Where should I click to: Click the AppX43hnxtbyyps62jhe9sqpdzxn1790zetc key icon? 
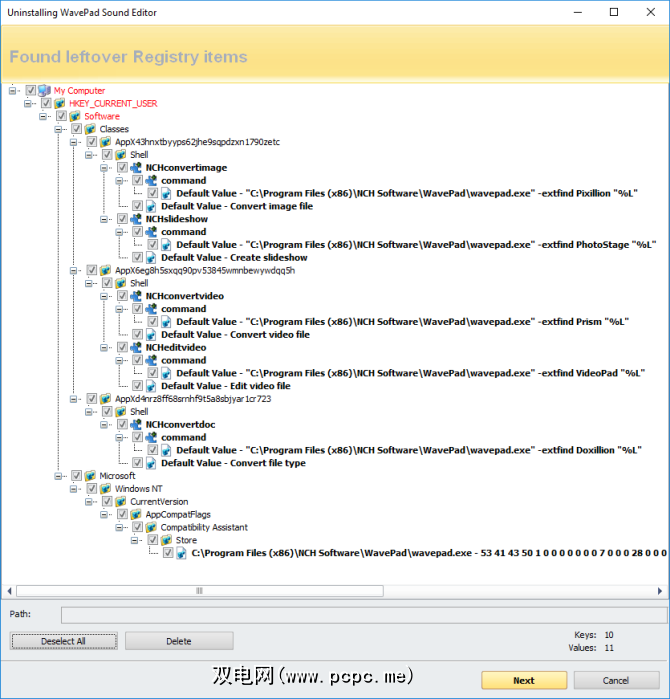click(x=106, y=142)
